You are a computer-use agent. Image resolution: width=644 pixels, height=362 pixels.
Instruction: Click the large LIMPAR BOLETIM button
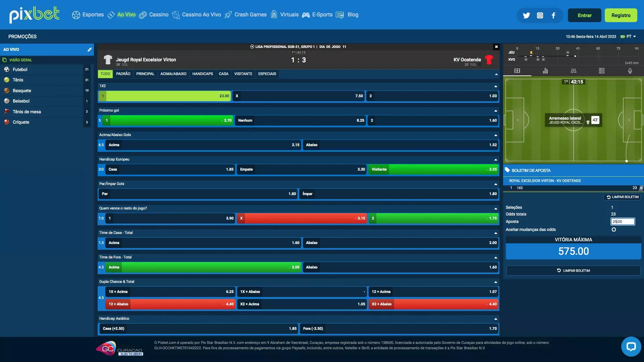(x=573, y=270)
